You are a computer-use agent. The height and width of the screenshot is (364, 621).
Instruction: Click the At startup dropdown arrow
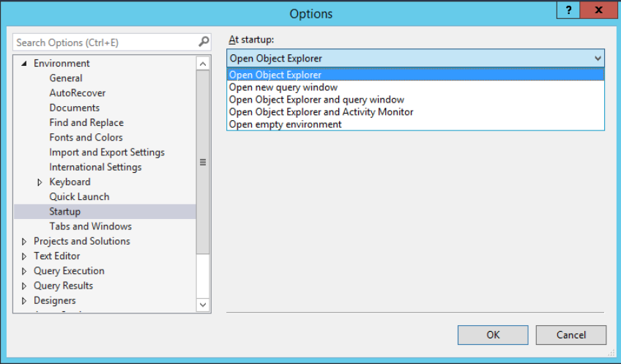point(598,59)
